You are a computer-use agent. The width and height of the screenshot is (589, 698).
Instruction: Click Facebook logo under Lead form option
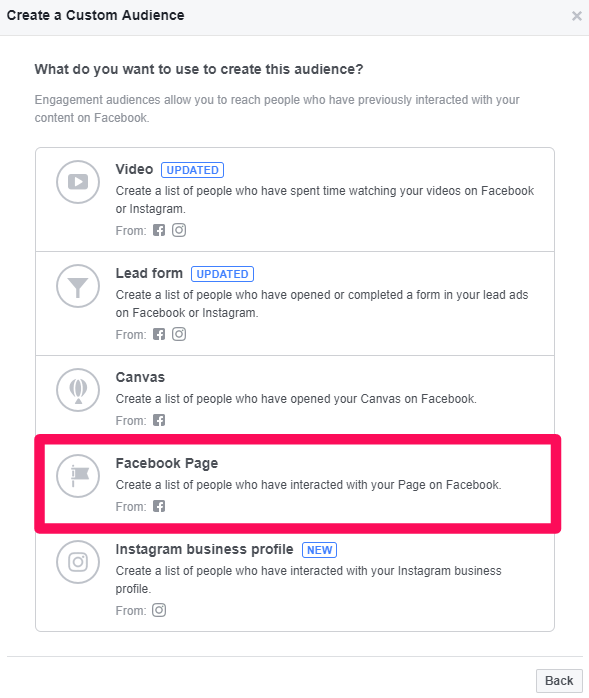(159, 334)
